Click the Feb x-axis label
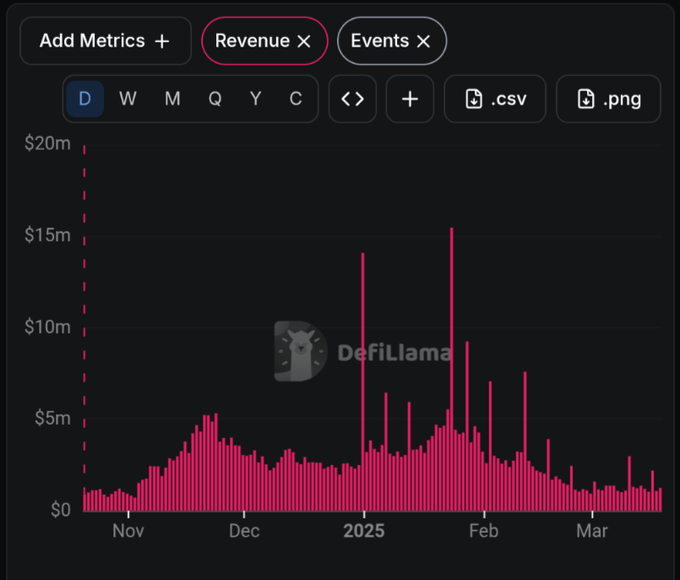The height and width of the screenshot is (580, 680). 484,531
